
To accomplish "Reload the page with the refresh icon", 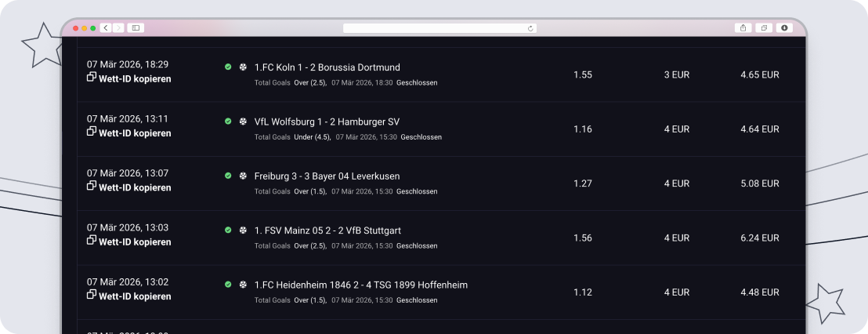I will pyautogui.click(x=530, y=28).
